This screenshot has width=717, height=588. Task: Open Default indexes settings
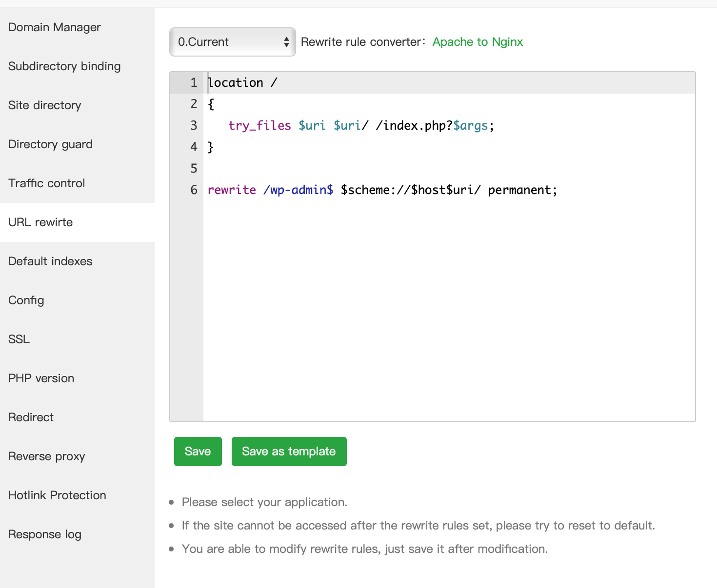coord(50,261)
